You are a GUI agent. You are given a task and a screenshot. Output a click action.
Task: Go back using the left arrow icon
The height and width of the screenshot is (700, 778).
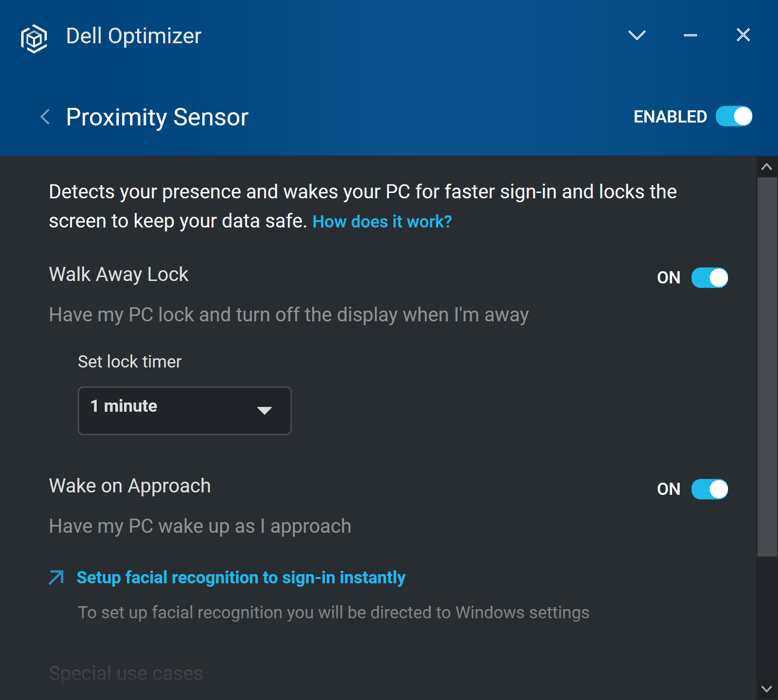click(45, 117)
